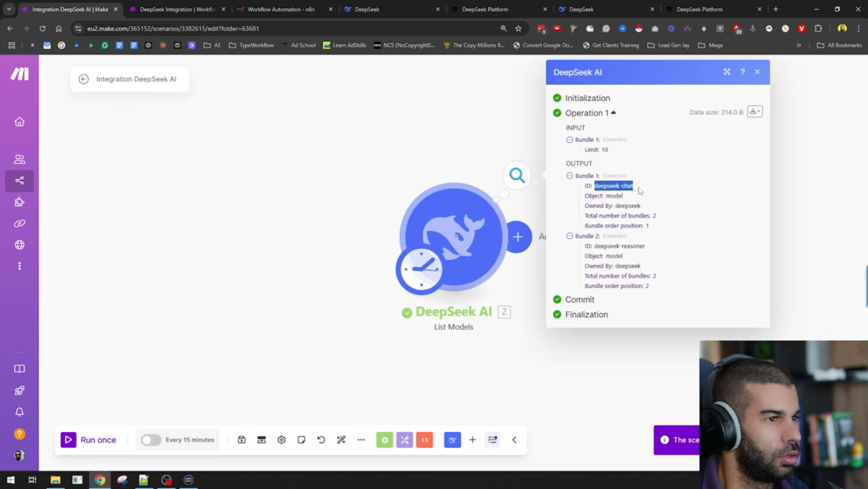The height and width of the screenshot is (489, 868).
Task: Add another module with the plus button
Action: click(518, 236)
